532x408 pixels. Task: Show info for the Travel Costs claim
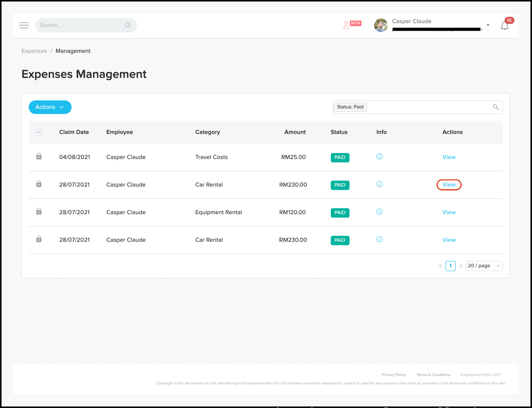(379, 157)
